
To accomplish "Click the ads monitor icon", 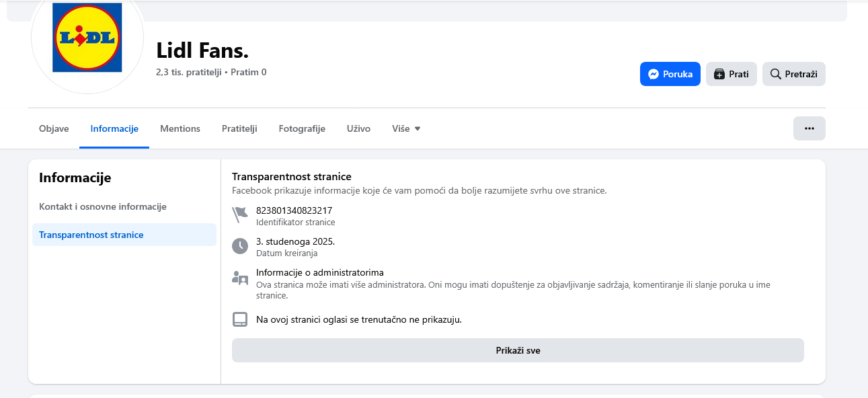I will click(240, 319).
